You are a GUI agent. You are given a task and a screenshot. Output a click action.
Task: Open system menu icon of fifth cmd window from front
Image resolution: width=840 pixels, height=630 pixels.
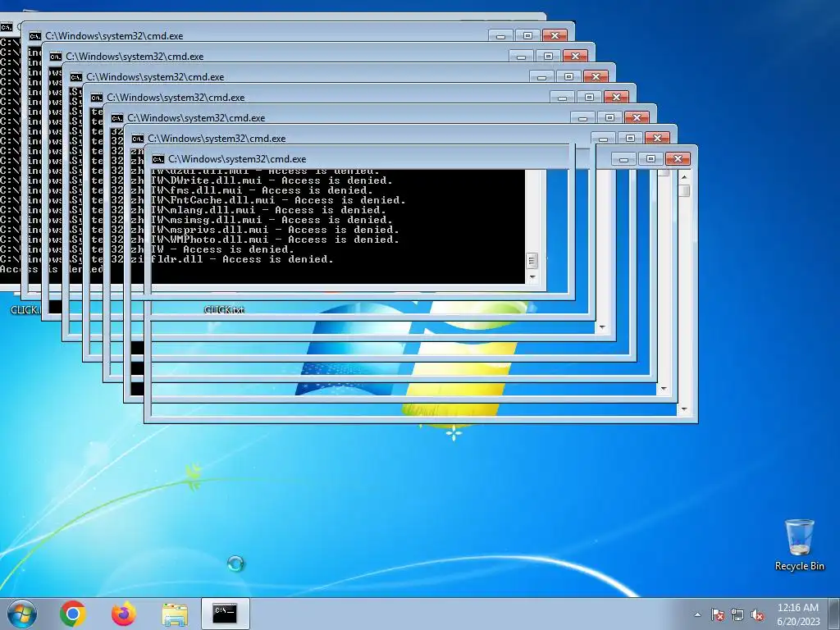click(76, 78)
